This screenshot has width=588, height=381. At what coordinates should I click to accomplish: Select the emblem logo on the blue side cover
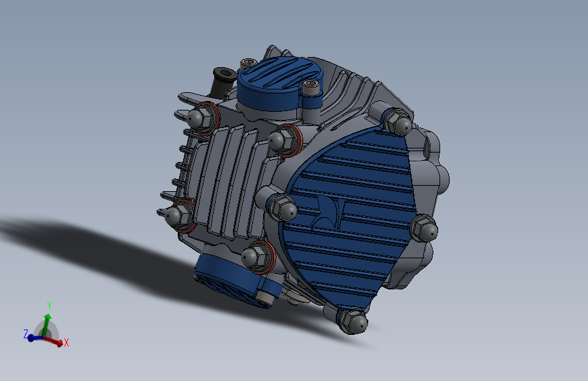(x=329, y=213)
